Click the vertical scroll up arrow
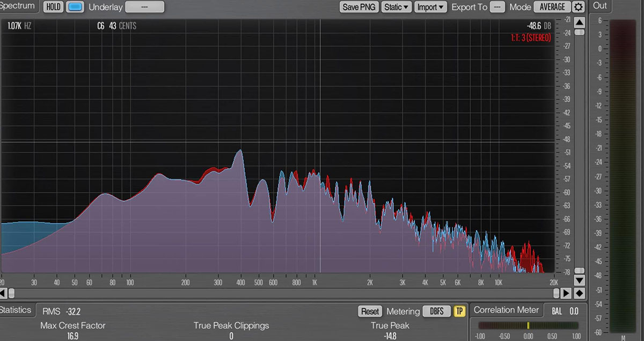644x341 pixels. point(579,23)
